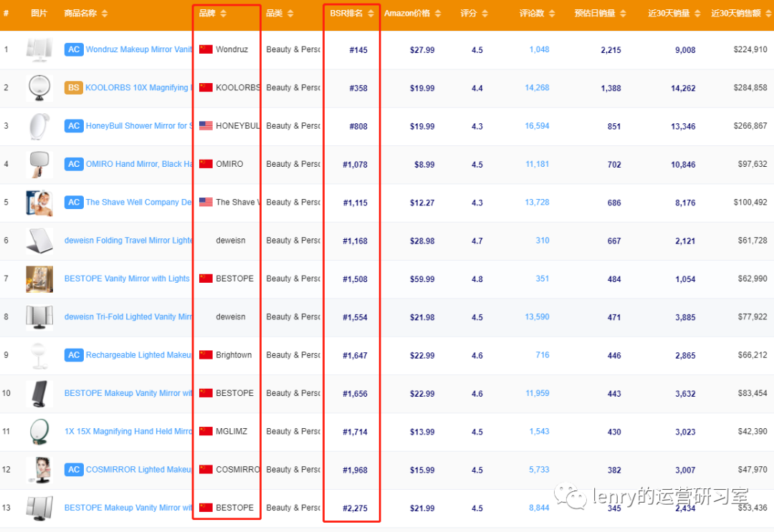The image size is (774, 532).
Task: Open The Shave Well Company product link
Action: point(139,202)
